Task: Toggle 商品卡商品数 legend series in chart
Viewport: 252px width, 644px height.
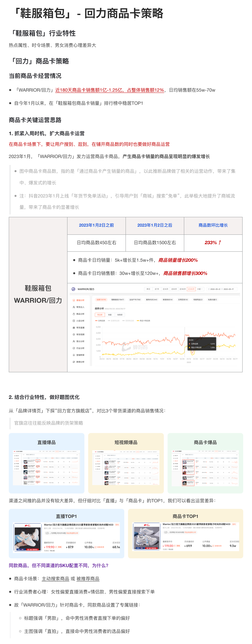Action: 143,321
